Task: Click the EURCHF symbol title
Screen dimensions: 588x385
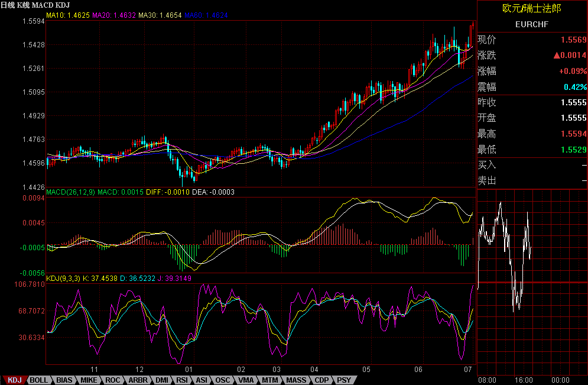Action: click(532, 25)
